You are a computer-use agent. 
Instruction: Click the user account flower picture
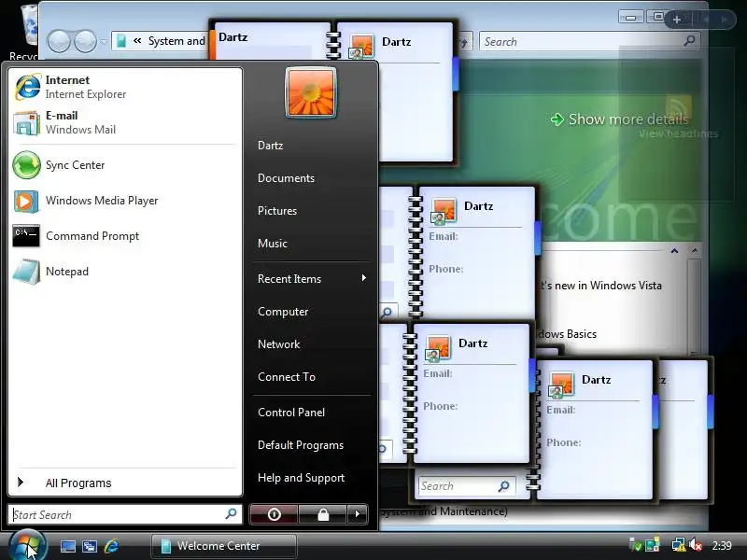[311, 91]
